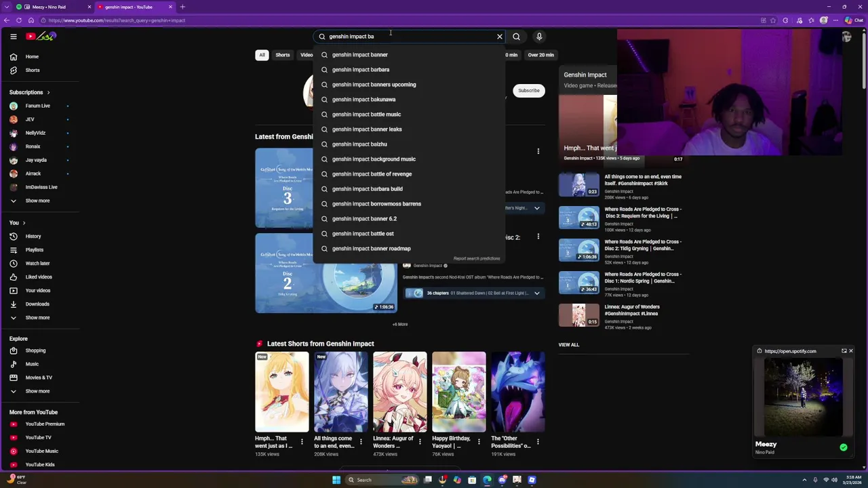The height and width of the screenshot is (488, 868).
Task: Expand Subscriptions section header
Action: (30, 92)
